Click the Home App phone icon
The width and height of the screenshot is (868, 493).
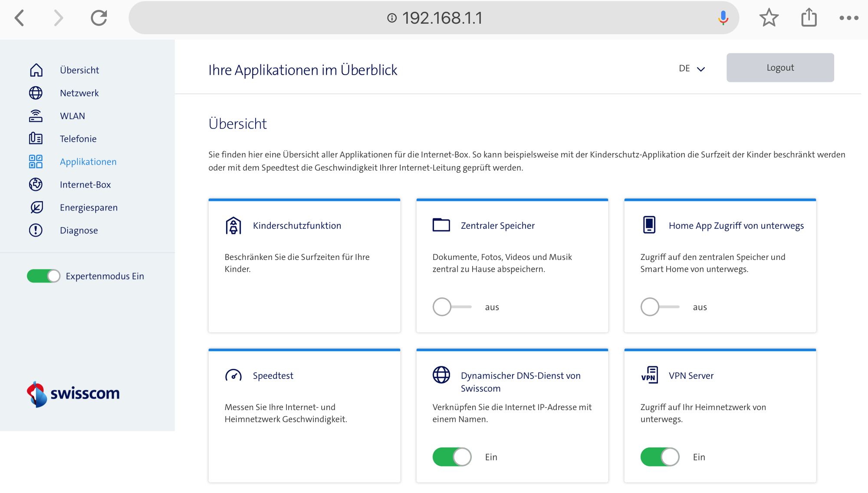[x=649, y=224]
